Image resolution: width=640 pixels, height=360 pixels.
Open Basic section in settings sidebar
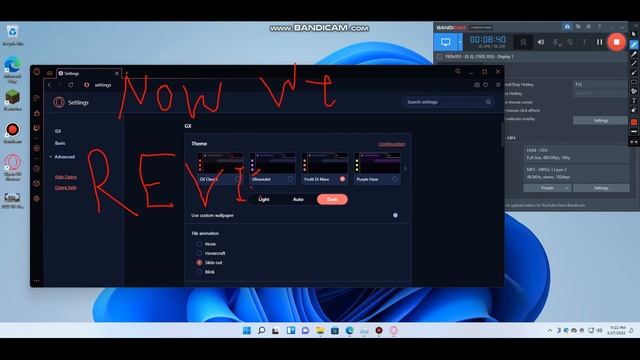(x=60, y=143)
